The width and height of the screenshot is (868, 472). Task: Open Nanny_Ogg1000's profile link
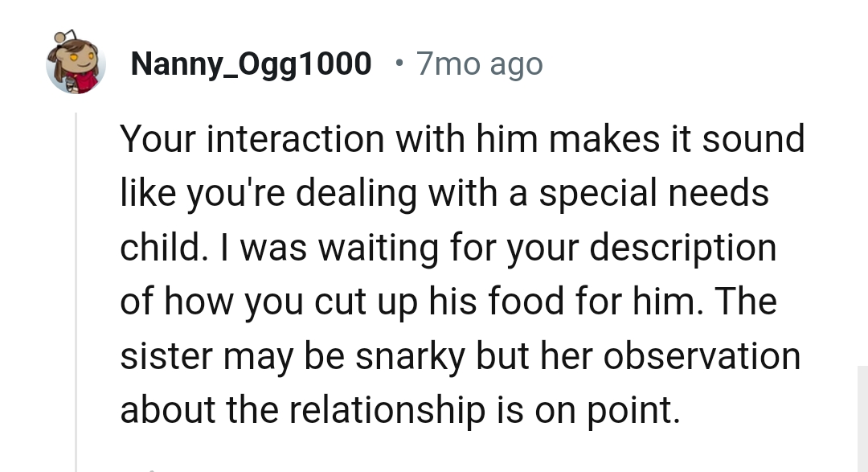click(252, 63)
